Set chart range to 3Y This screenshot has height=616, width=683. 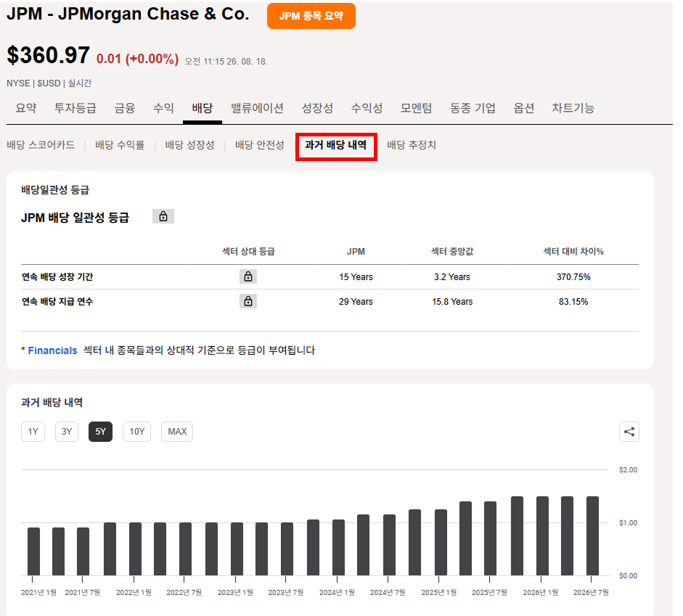point(67,432)
